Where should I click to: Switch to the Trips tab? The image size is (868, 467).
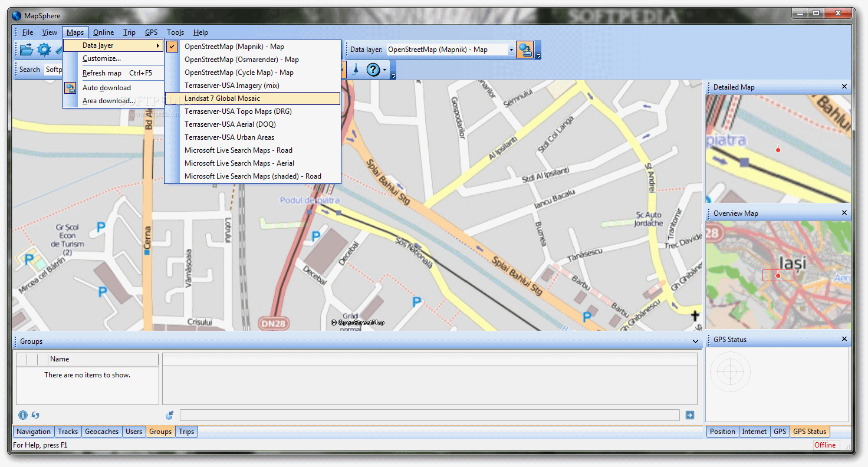click(x=186, y=432)
